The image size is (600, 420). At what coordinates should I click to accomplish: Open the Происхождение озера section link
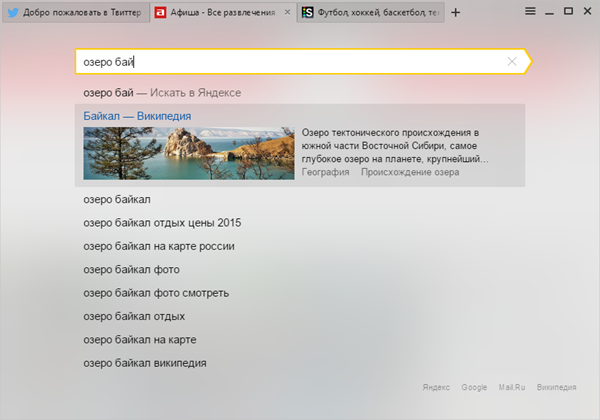click(410, 172)
